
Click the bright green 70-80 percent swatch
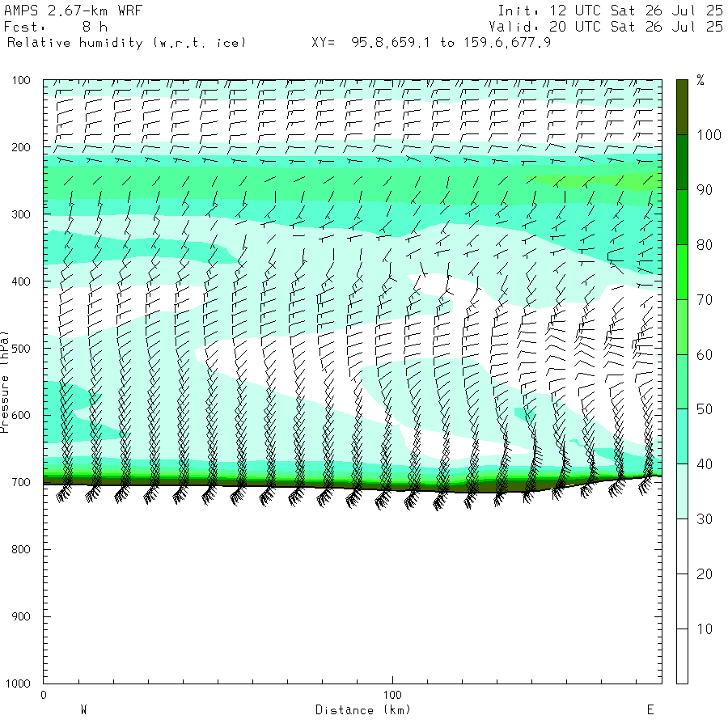[682, 272]
